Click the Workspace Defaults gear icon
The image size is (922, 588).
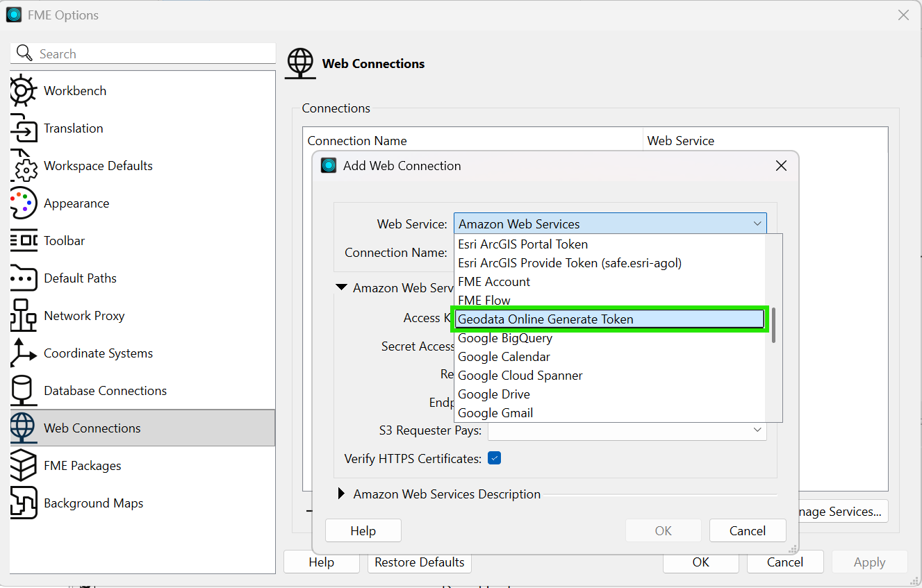[x=23, y=166]
